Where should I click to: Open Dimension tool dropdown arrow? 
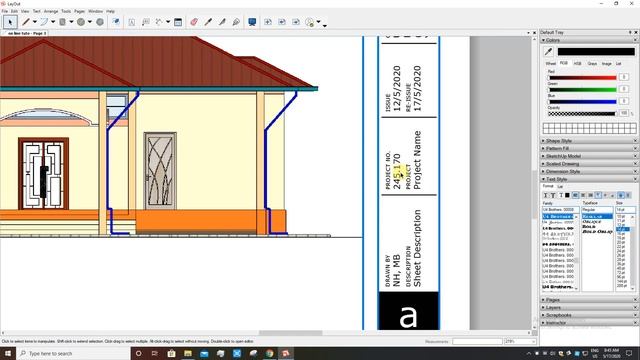click(168, 22)
